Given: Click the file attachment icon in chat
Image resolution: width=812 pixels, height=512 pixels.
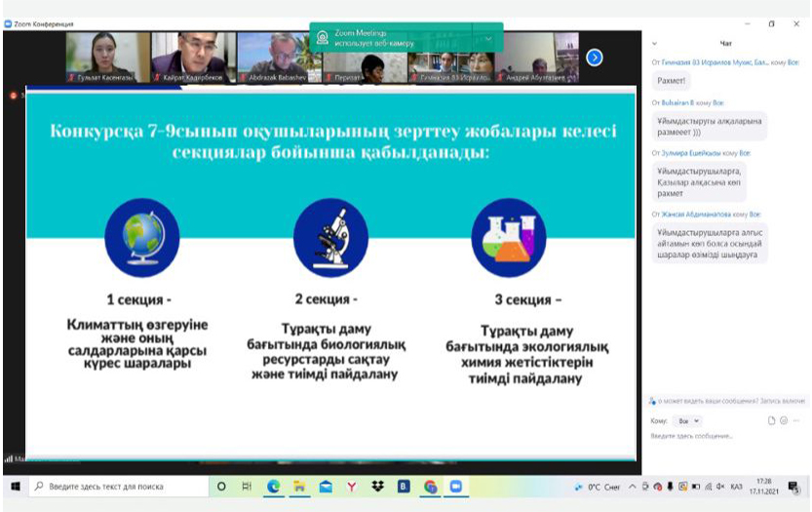Looking at the screenshot, I should (x=771, y=420).
